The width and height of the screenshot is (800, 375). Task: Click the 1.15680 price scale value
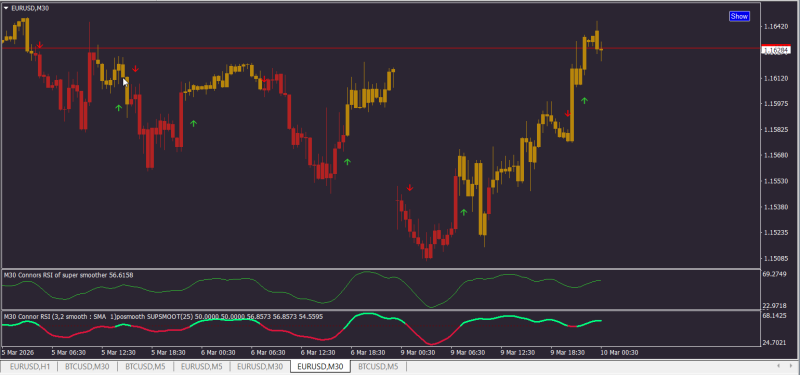point(777,155)
